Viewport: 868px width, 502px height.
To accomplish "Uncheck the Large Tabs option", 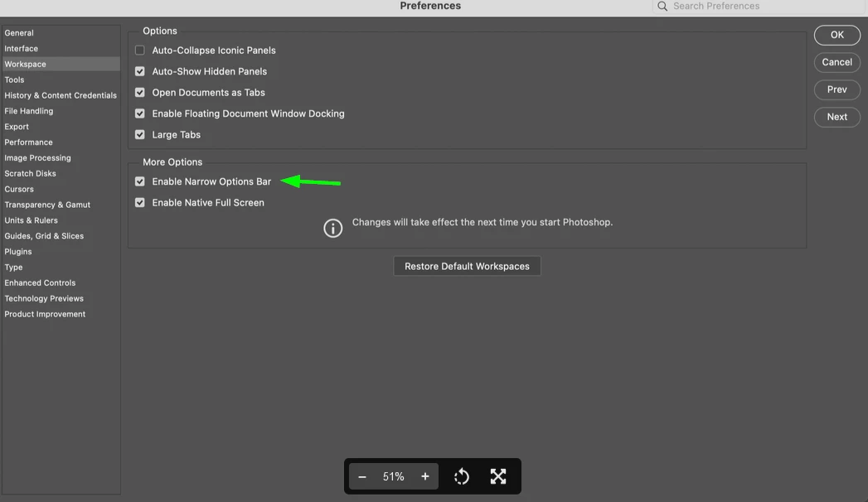I will click(x=140, y=134).
